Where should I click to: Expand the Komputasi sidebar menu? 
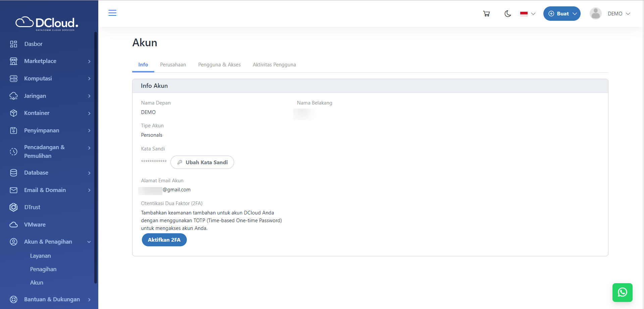[50, 78]
